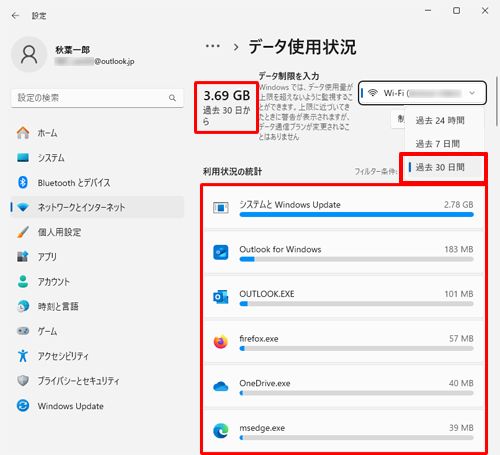
Task: Open システム settings page
Action: point(97,158)
